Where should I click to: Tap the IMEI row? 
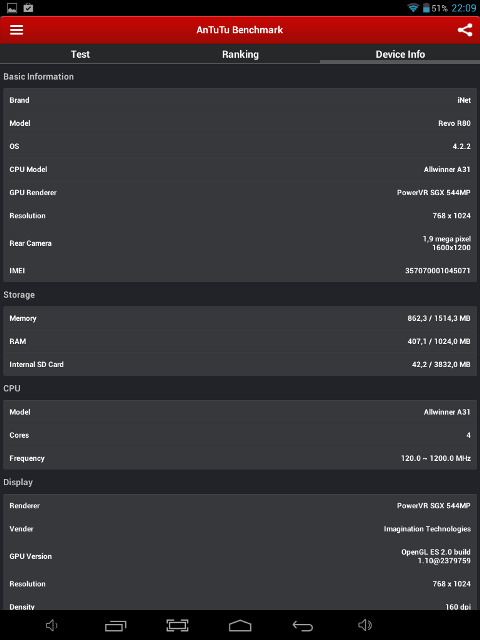[240, 270]
